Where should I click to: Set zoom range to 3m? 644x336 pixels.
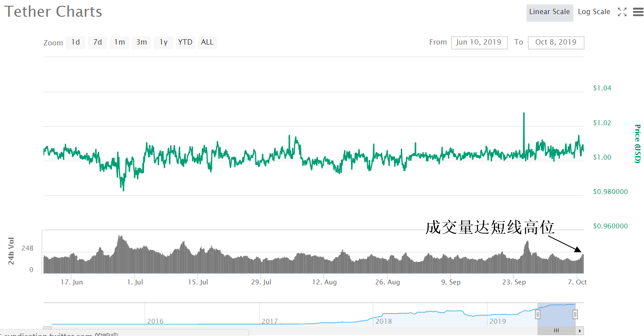click(141, 42)
